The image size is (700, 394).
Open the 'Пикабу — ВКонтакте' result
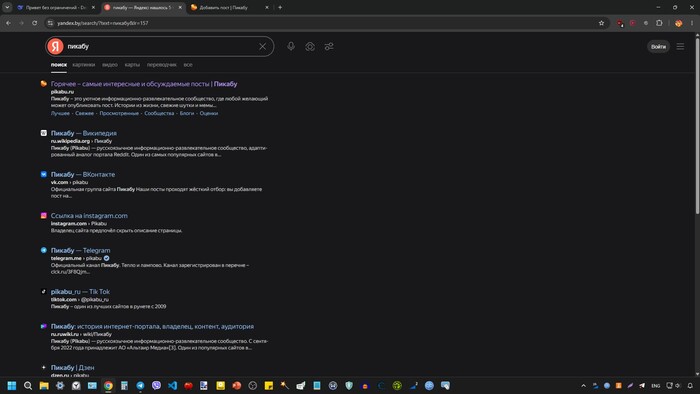pyautogui.click(x=83, y=174)
